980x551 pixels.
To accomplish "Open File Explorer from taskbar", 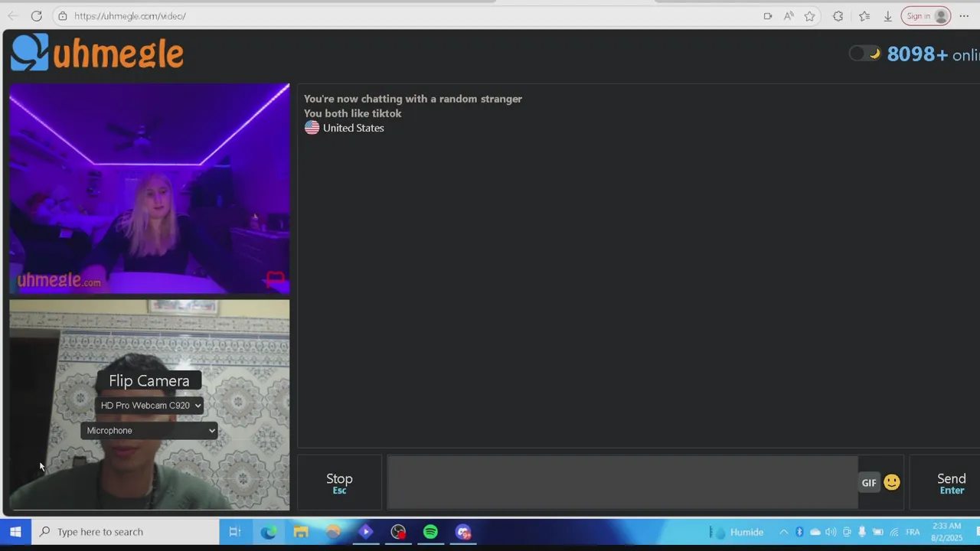I will [x=301, y=532].
